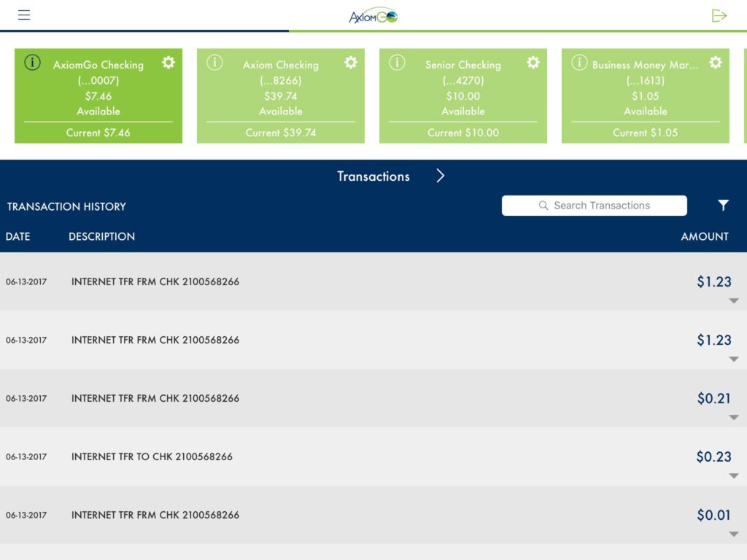Open settings gear for Axiom Checking
This screenshot has height=560, width=747.
click(x=351, y=63)
